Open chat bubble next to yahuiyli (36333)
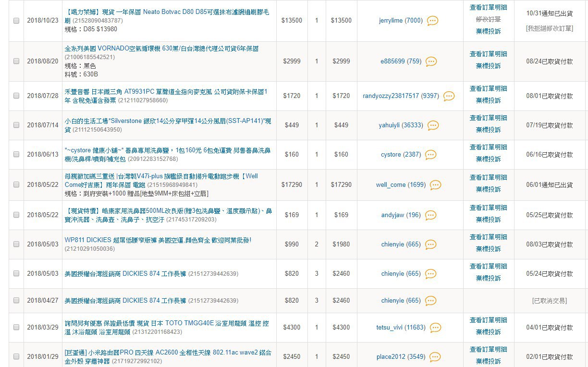The height and width of the screenshot is (367, 588). point(433,125)
